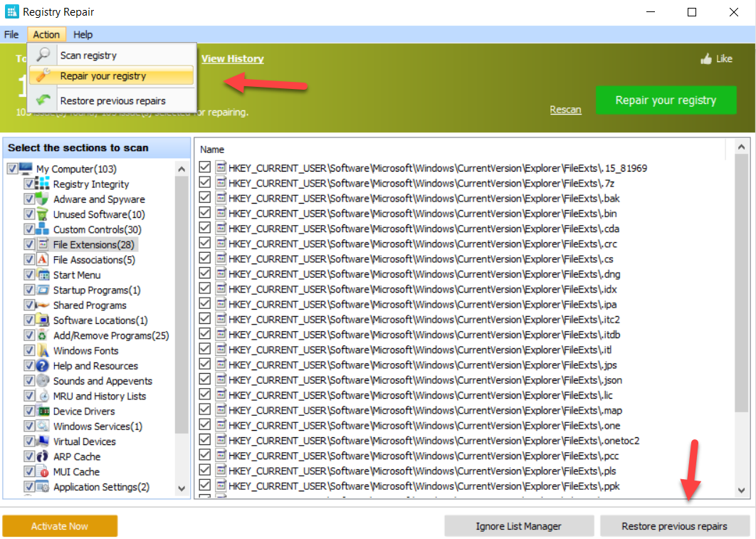Select the Startup Programs(1) section
This screenshot has width=756, height=539.
coord(97,290)
